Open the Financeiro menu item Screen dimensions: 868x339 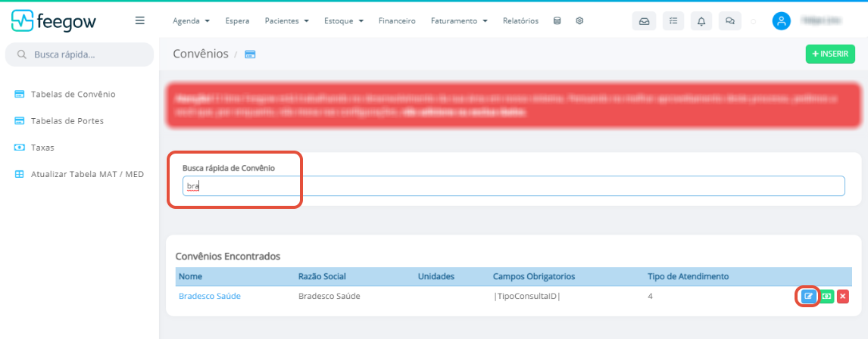point(397,21)
